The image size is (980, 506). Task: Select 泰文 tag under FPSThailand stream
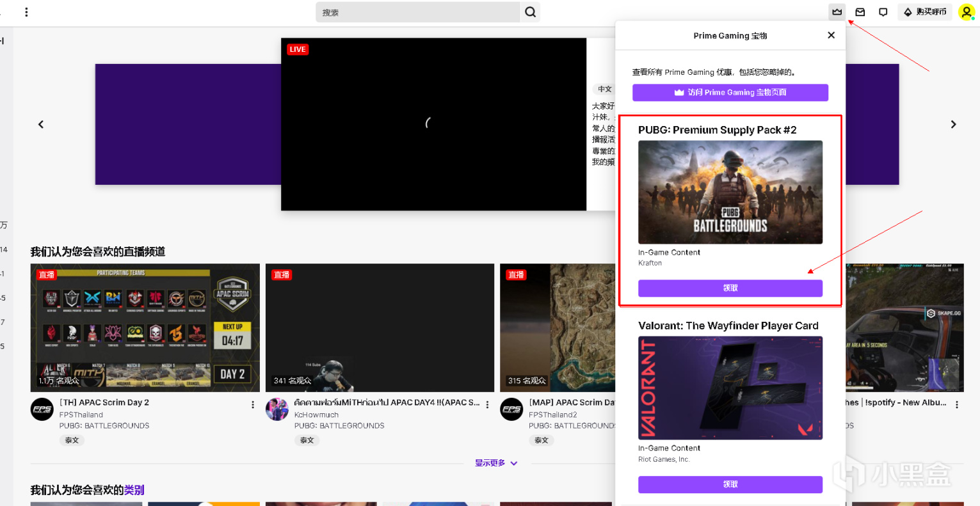[x=72, y=440]
